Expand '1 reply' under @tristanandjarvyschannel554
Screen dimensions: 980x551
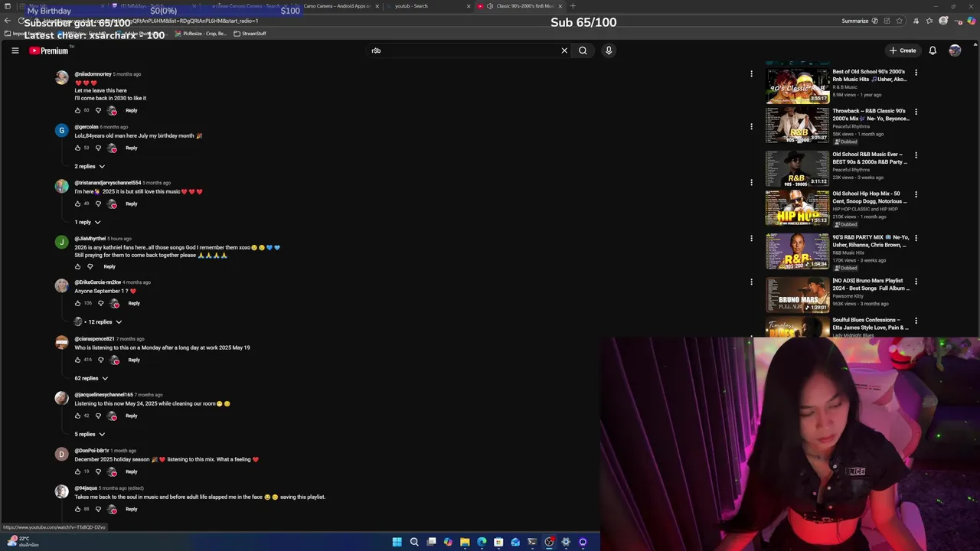click(x=87, y=222)
